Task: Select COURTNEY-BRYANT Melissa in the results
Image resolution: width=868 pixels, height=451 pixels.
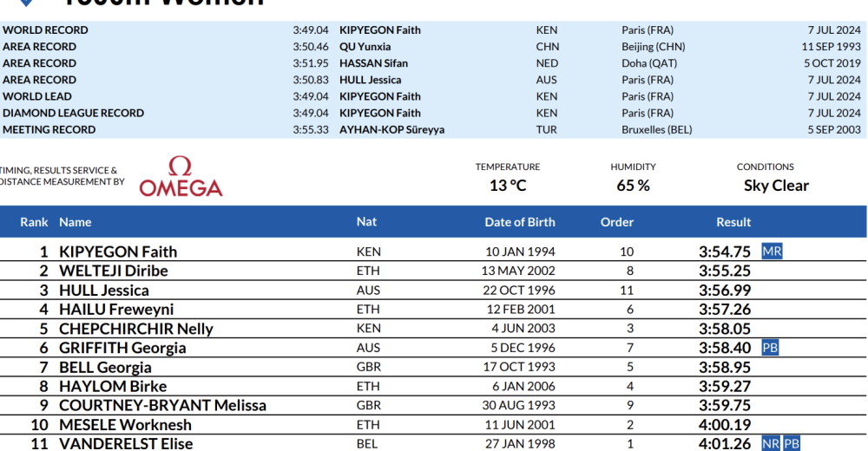Action: (162, 406)
